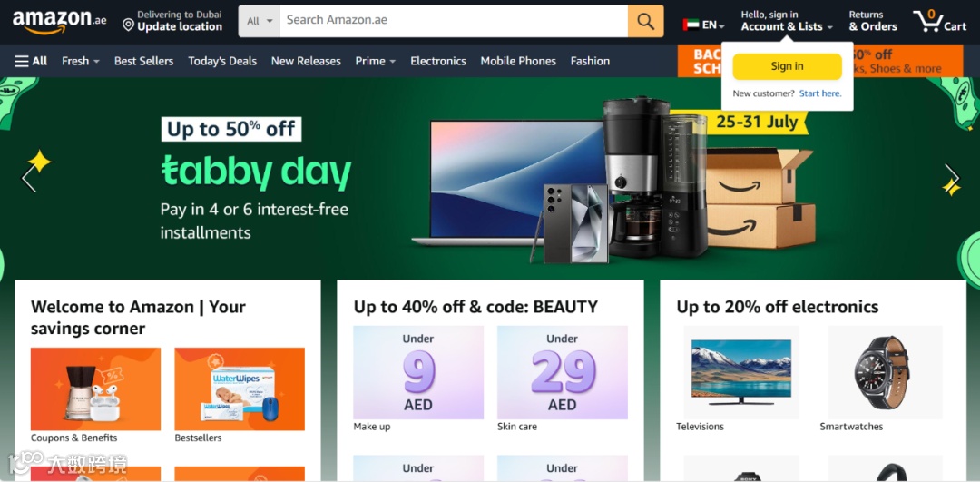Open Today's Deals navigation item
The image size is (980, 482).
pos(222,61)
